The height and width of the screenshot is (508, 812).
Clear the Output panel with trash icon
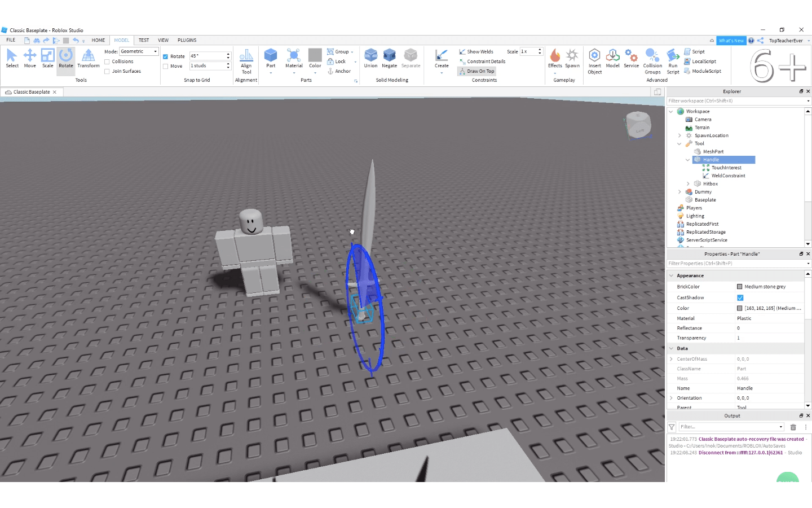click(x=793, y=427)
